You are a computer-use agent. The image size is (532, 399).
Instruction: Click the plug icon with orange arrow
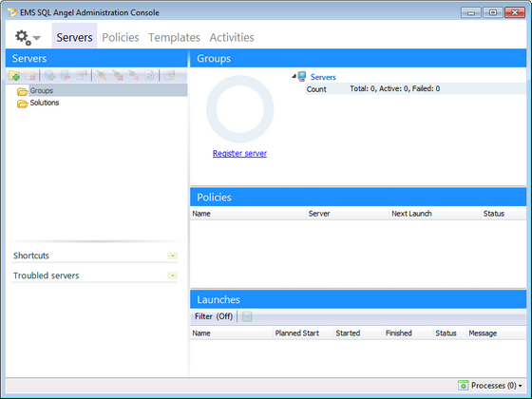tap(134, 75)
